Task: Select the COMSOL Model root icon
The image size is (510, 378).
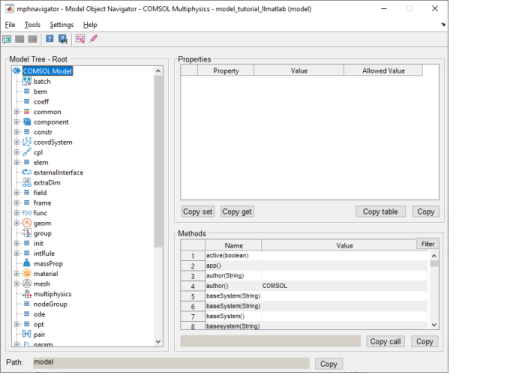Action: [17, 71]
